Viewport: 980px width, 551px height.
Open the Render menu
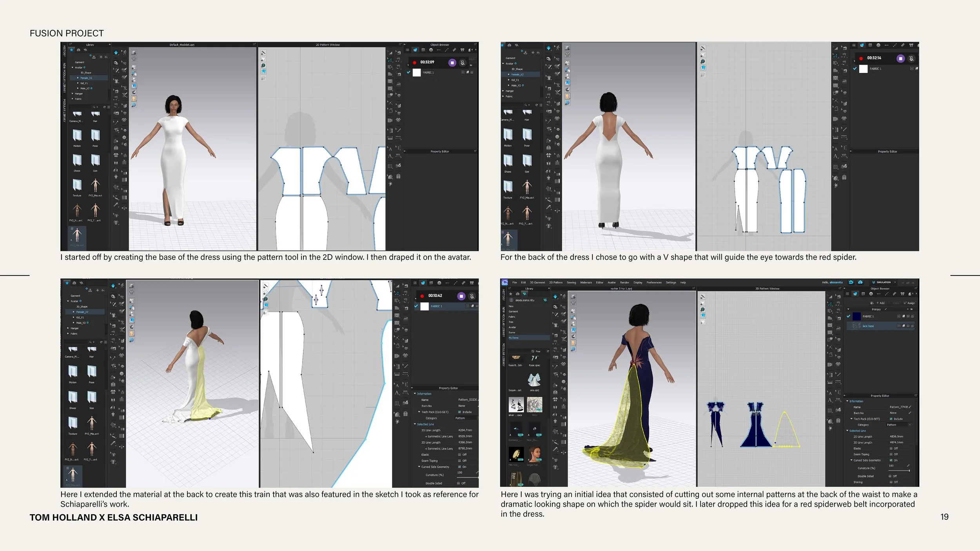point(624,283)
